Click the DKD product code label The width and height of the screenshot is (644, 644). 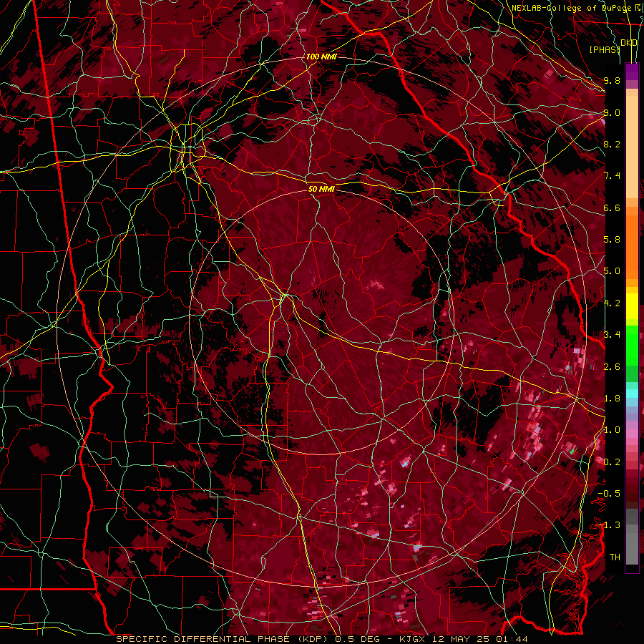pyautogui.click(x=629, y=43)
